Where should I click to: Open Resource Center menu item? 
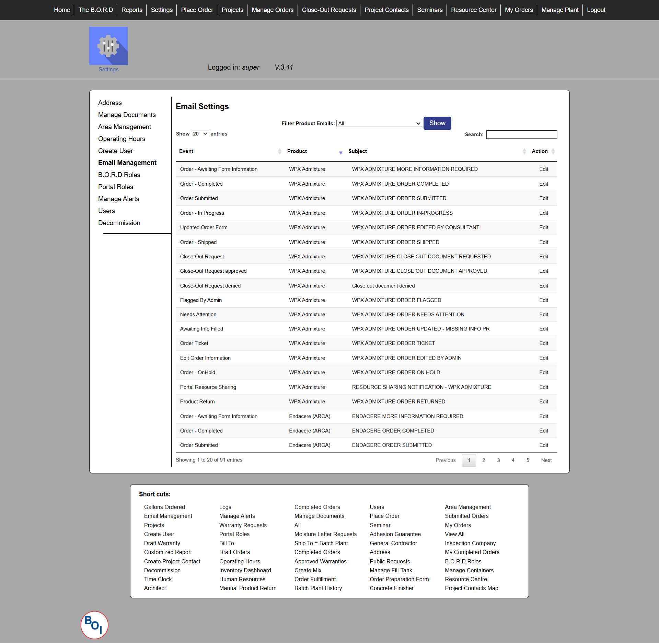point(473,10)
